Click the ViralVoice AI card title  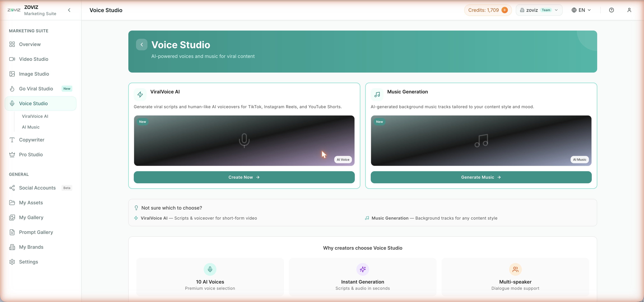click(x=165, y=92)
